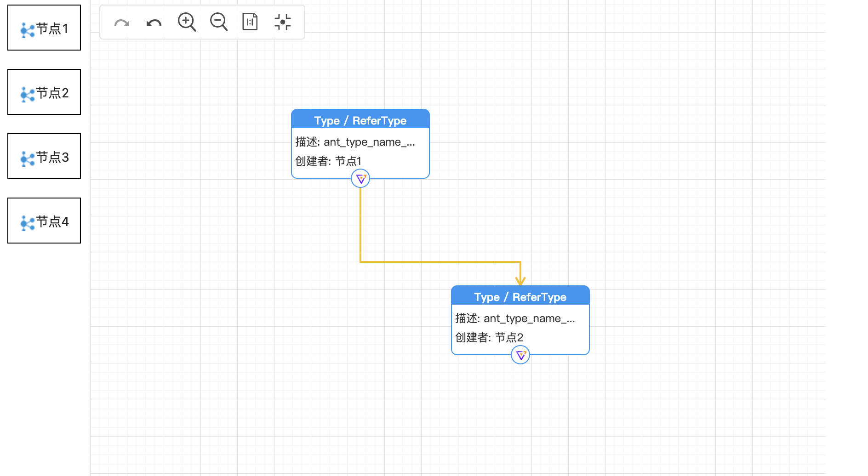Click the share icon beside 节点3
This screenshot has width=868, height=476.
(28, 159)
